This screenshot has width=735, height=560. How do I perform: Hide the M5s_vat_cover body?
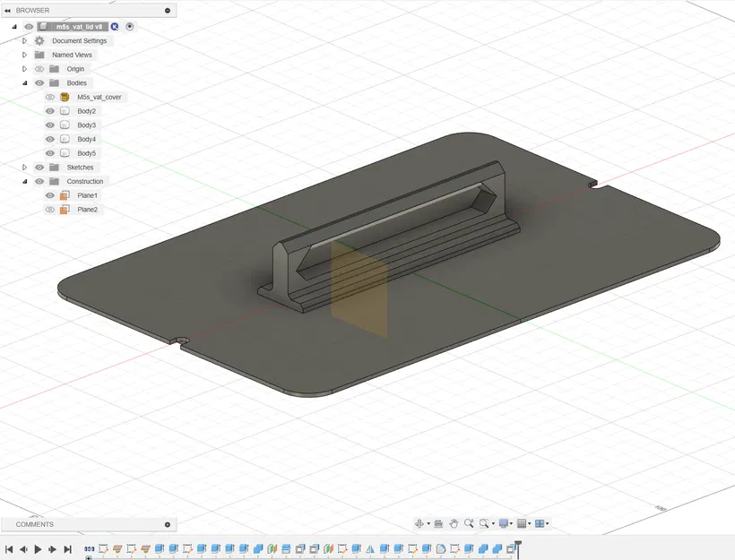(x=50, y=97)
